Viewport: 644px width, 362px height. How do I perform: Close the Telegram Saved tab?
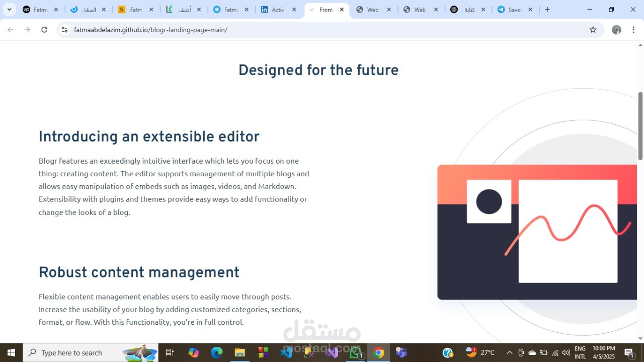pyautogui.click(x=530, y=10)
